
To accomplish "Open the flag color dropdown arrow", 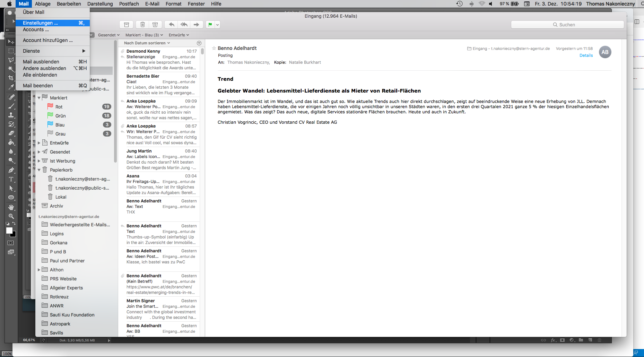I will (x=217, y=25).
